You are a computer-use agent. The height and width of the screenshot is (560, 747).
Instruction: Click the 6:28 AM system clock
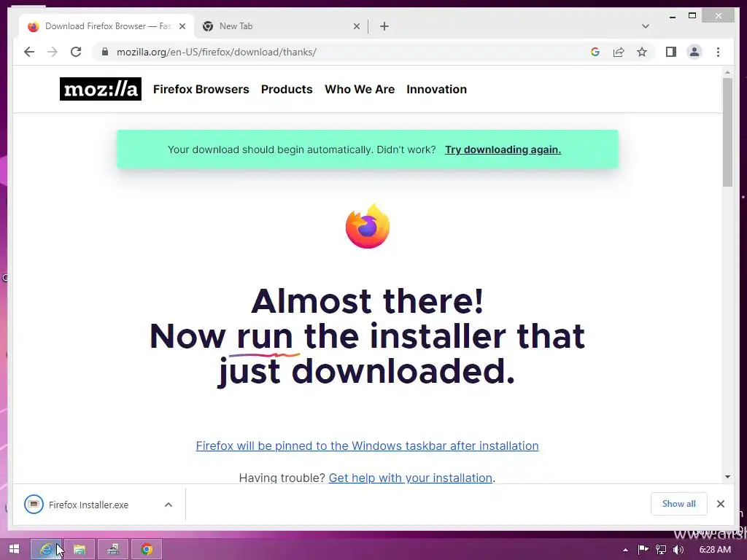[715, 550]
